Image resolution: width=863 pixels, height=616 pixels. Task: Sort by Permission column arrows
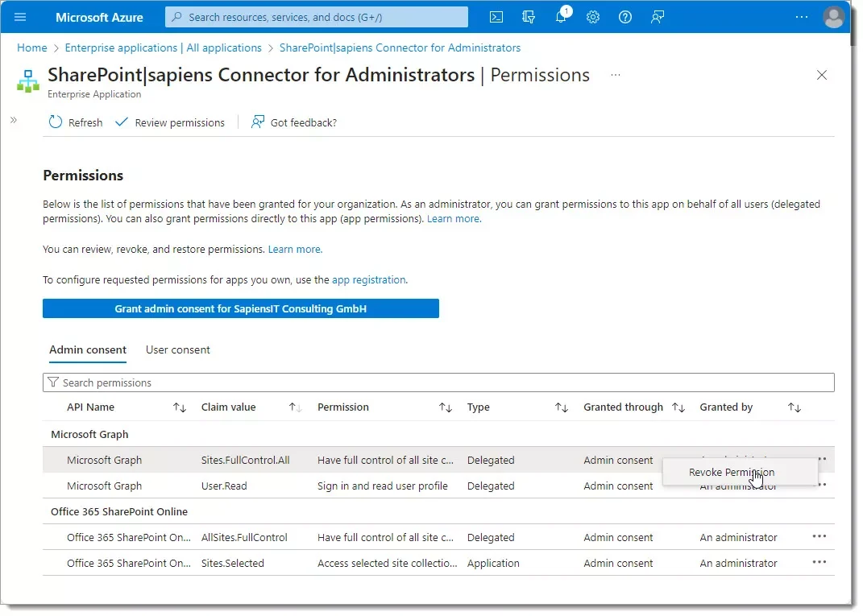pyautogui.click(x=446, y=407)
